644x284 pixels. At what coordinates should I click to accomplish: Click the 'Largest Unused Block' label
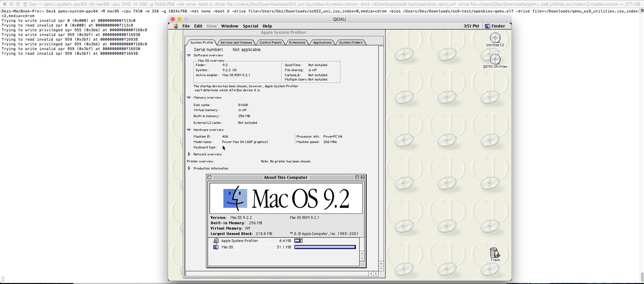[x=231, y=234]
